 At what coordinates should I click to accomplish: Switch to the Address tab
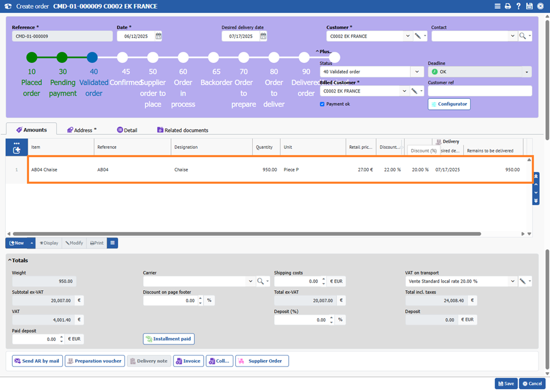(81, 130)
